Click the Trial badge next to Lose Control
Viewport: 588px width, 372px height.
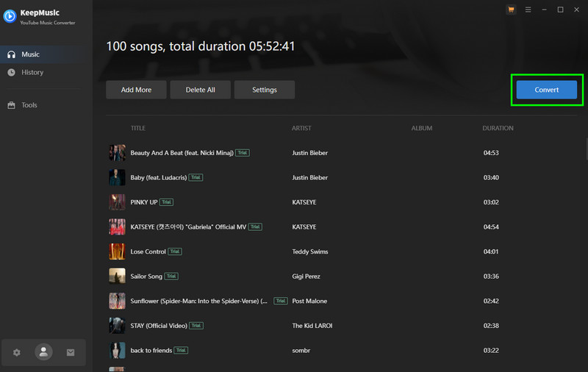[x=175, y=251]
